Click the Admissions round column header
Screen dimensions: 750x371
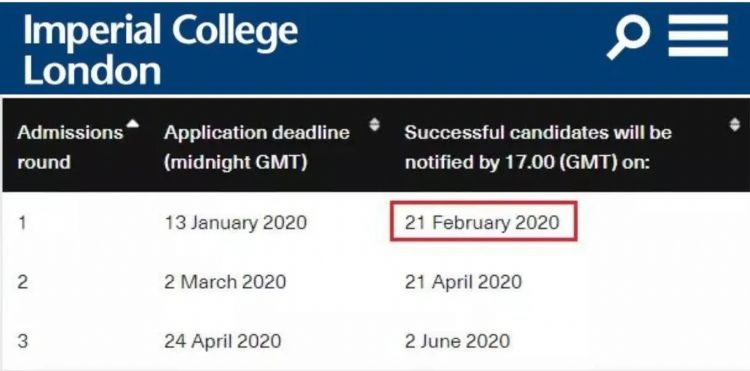point(70,147)
